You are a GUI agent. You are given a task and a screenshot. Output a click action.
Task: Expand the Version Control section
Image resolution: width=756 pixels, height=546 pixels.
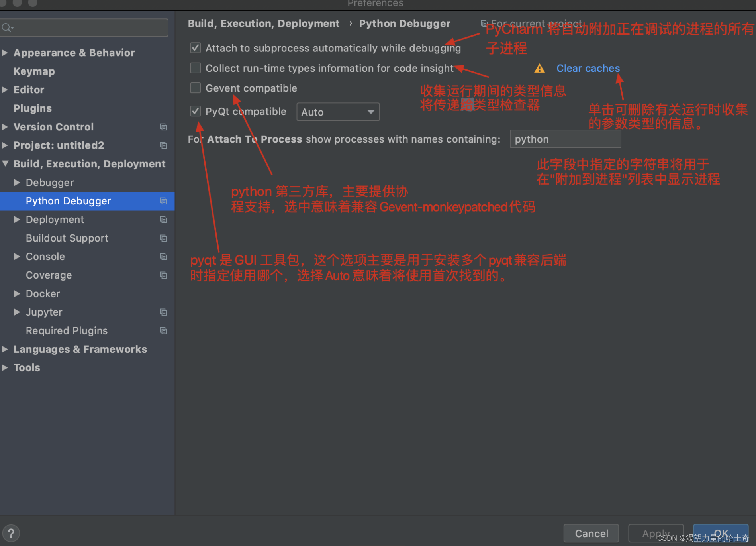tap(5, 127)
